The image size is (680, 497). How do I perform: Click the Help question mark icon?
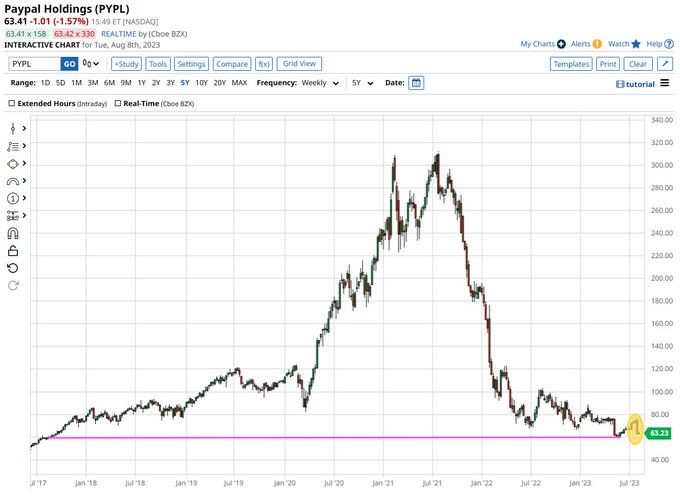pos(669,44)
